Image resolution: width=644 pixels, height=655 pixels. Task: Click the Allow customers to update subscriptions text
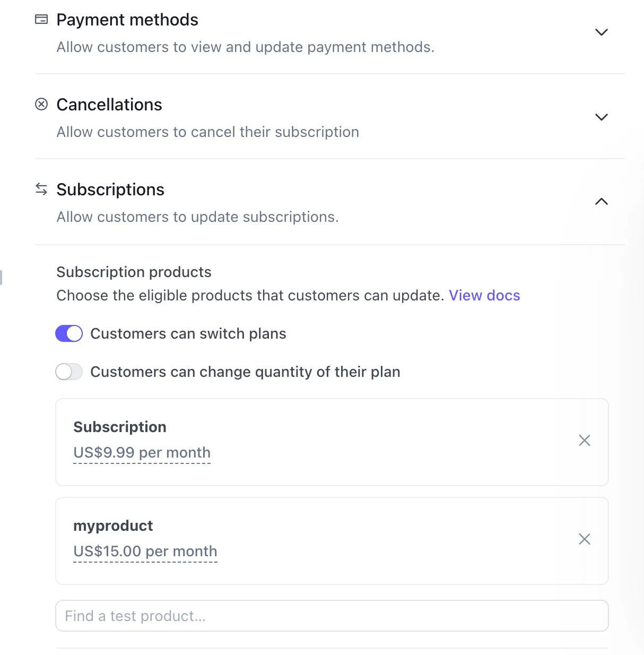point(197,217)
